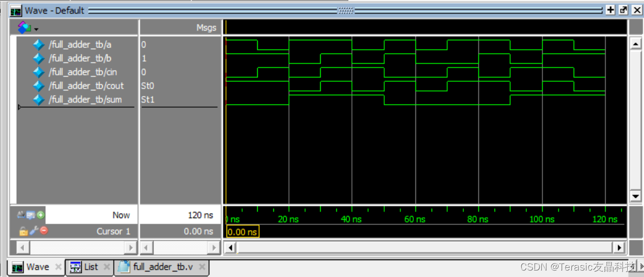Click the signal icon for /full_adder_tb/b
The width and height of the screenshot is (644, 277).
click(39, 58)
